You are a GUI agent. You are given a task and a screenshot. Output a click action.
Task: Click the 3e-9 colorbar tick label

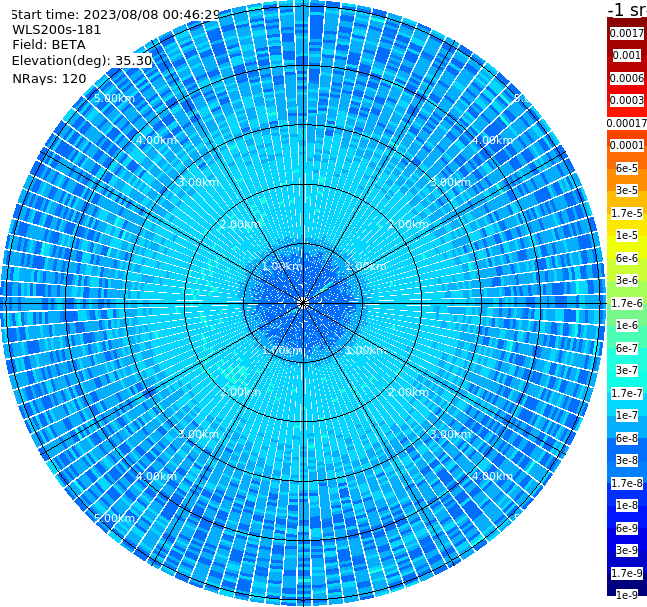coord(627,550)
